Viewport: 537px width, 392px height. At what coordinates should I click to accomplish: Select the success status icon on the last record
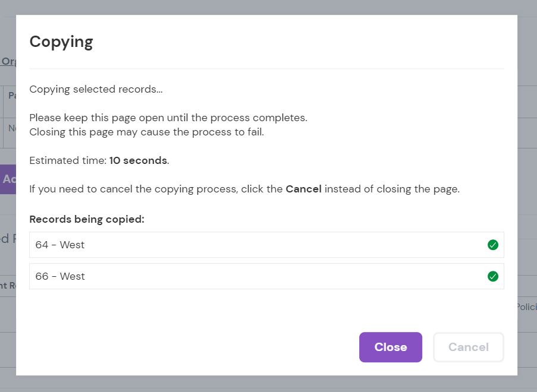(x=492, y=276)
